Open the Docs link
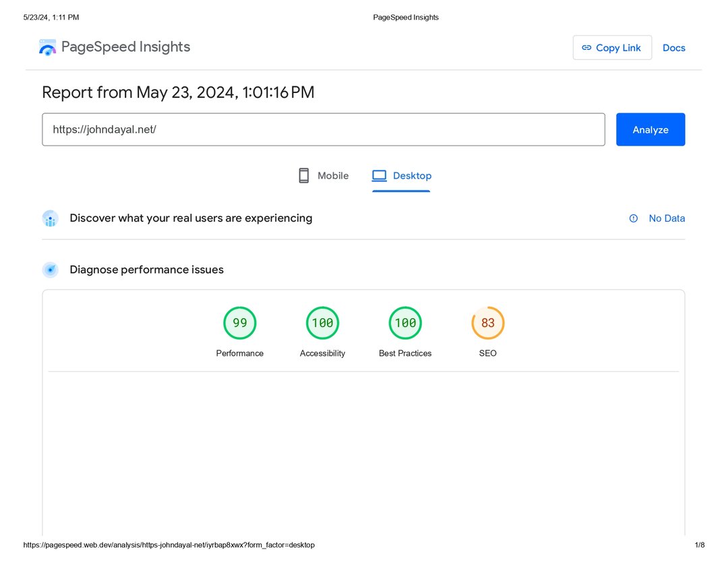Screen dimensions: 728x562 673,48
